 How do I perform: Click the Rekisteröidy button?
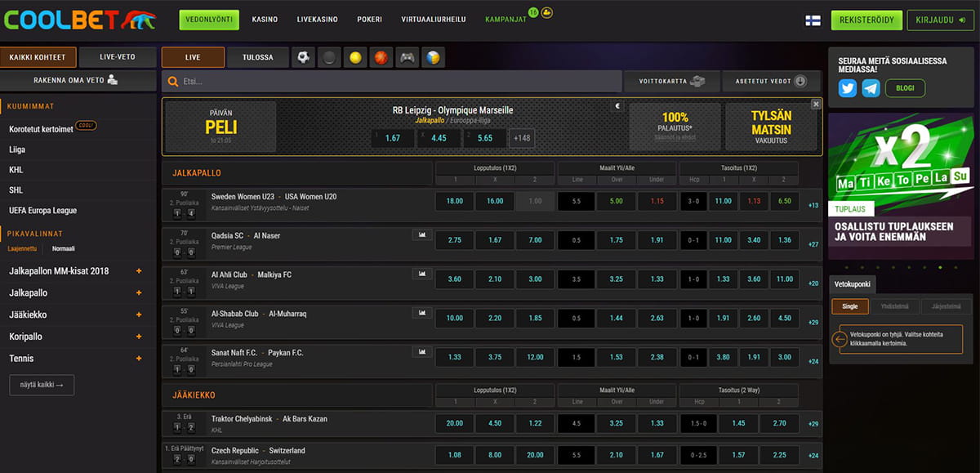click(x=866, y=20)
